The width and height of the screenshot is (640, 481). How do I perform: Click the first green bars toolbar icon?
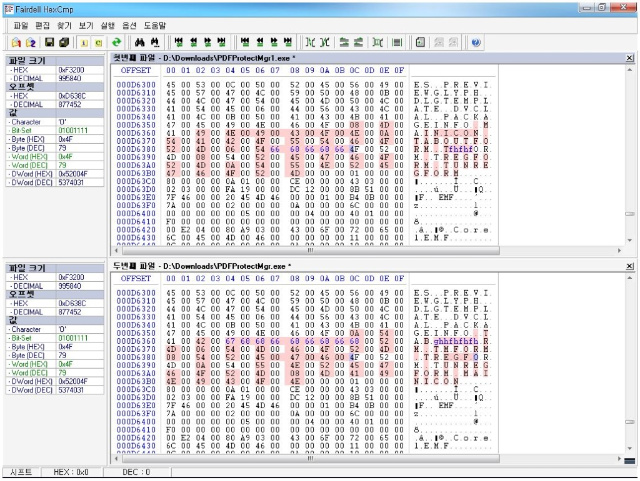344,42
